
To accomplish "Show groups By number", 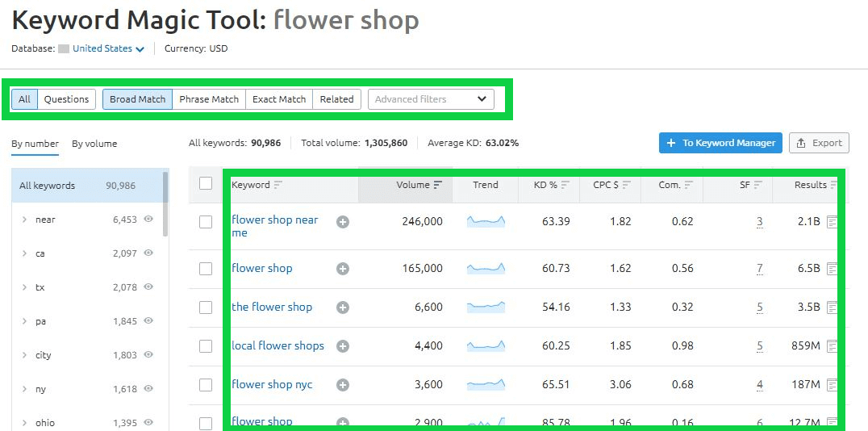I will [35, 144].
